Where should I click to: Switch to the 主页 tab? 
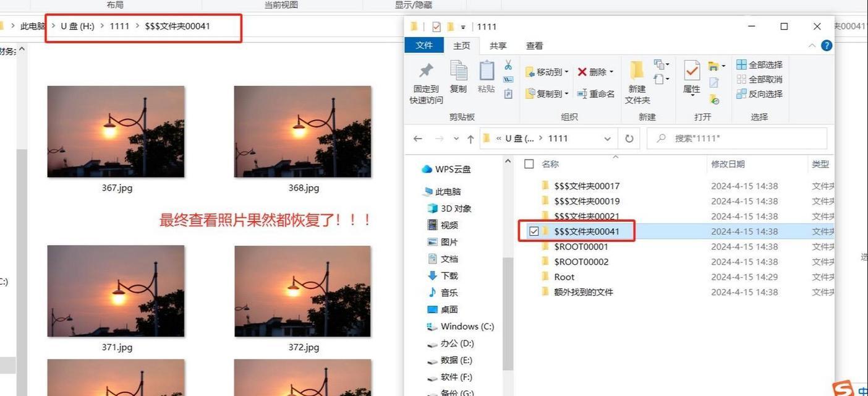(462, 46)
